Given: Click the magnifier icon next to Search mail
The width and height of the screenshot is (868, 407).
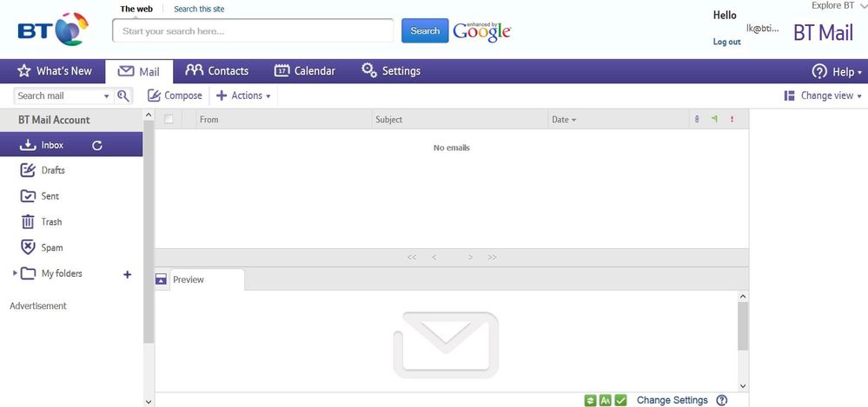Looking at the screenshot, I should pyautogui.click(x=123, y=96).
